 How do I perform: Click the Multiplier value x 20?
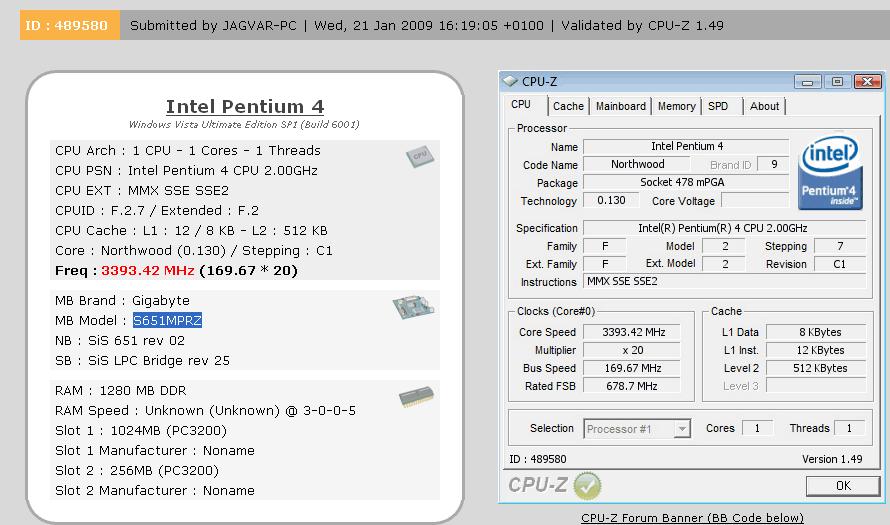[632, 350]
